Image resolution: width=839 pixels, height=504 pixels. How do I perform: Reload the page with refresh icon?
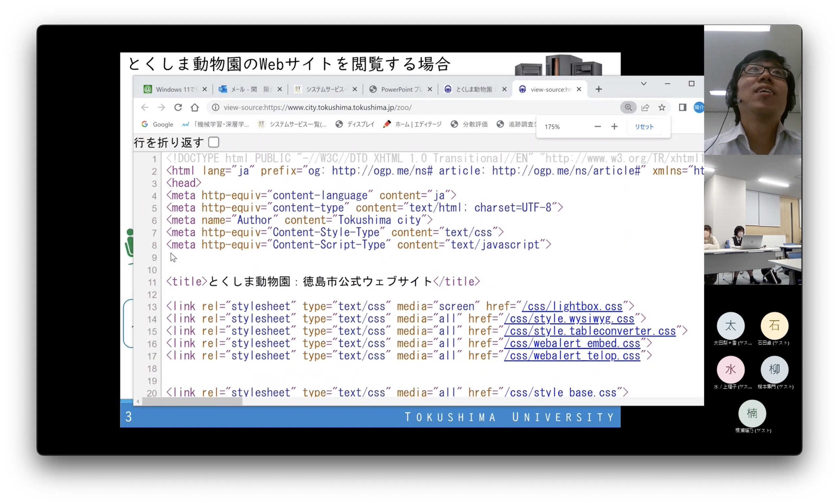click(178, 107)
